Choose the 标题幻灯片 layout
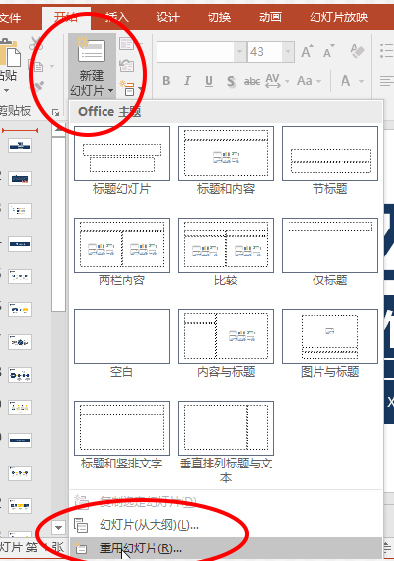Image resolution: width=394 pixels, height=561 pixels. point(122,160)
